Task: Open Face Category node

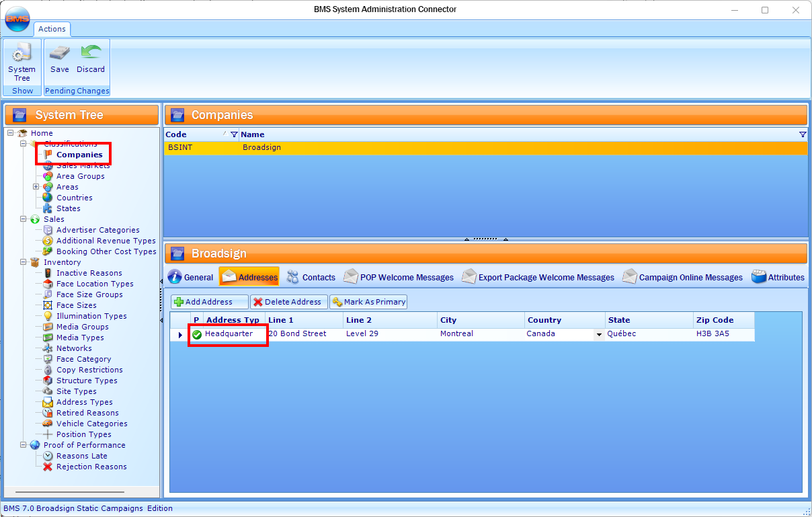Action: 84,359
